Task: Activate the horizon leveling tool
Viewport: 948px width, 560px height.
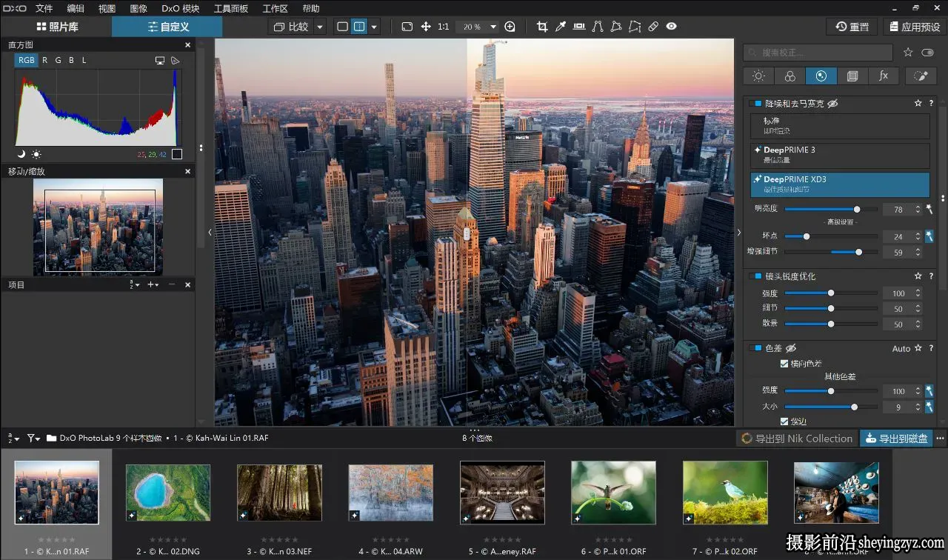Action: coord(579,27)
